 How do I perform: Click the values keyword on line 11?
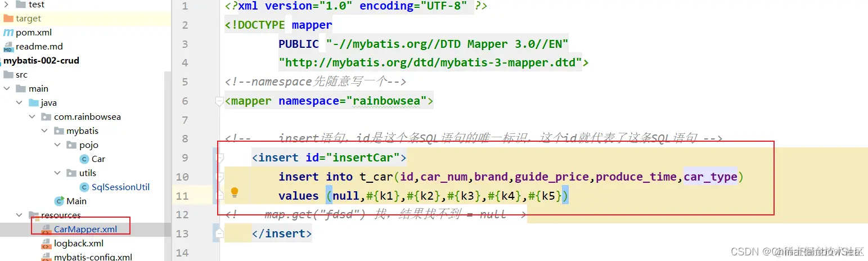299,196
